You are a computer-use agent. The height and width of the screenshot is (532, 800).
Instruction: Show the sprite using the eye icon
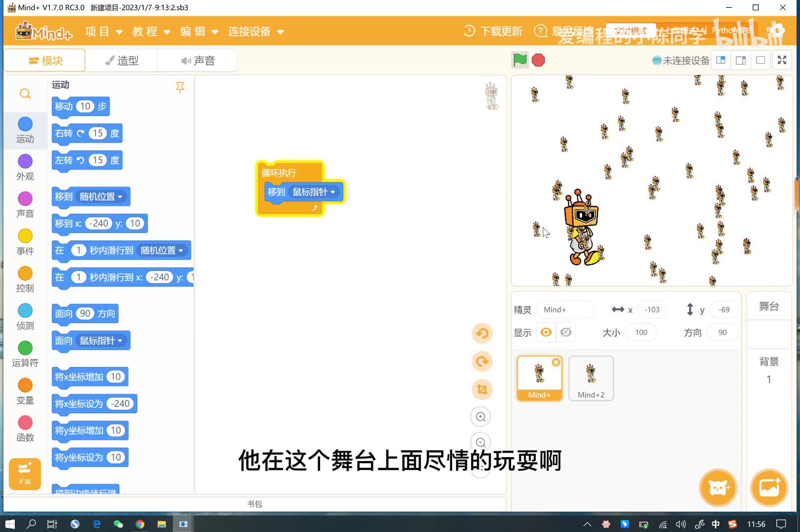546,332
